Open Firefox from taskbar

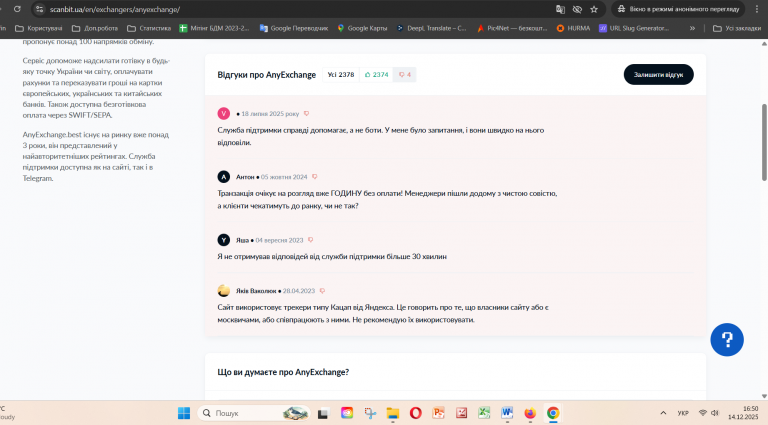tap(530, 413)
